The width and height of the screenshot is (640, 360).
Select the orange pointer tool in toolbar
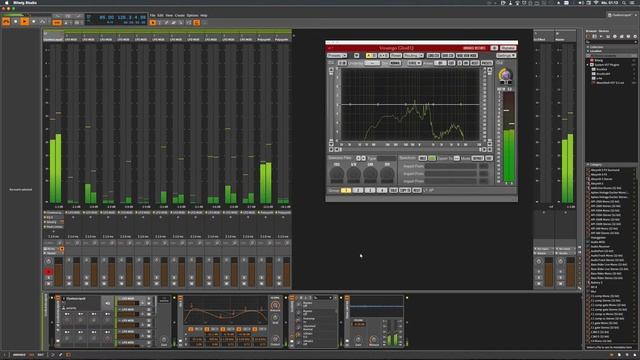coord(153,23)
